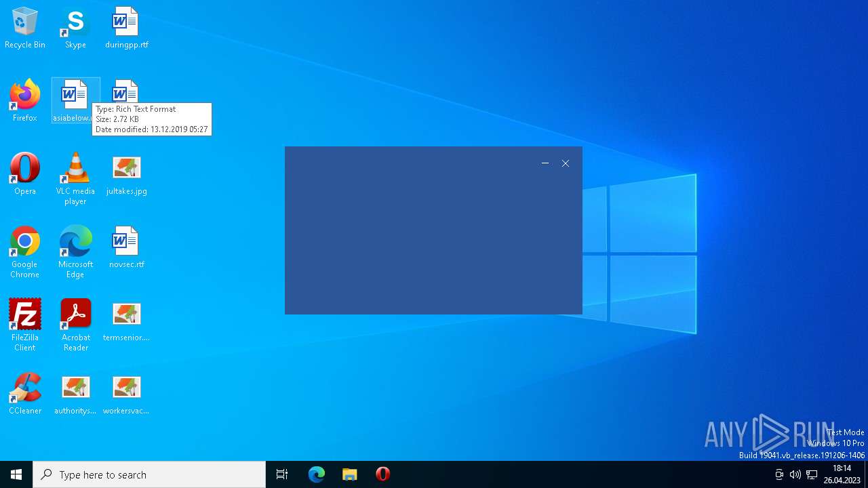Select the Google Chrome desktop shortcut

coord(24,252)
